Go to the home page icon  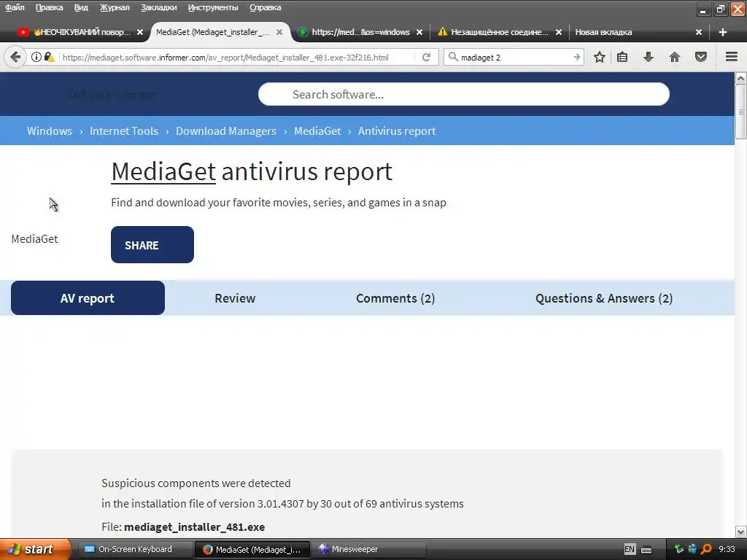[x=675, y=57]
